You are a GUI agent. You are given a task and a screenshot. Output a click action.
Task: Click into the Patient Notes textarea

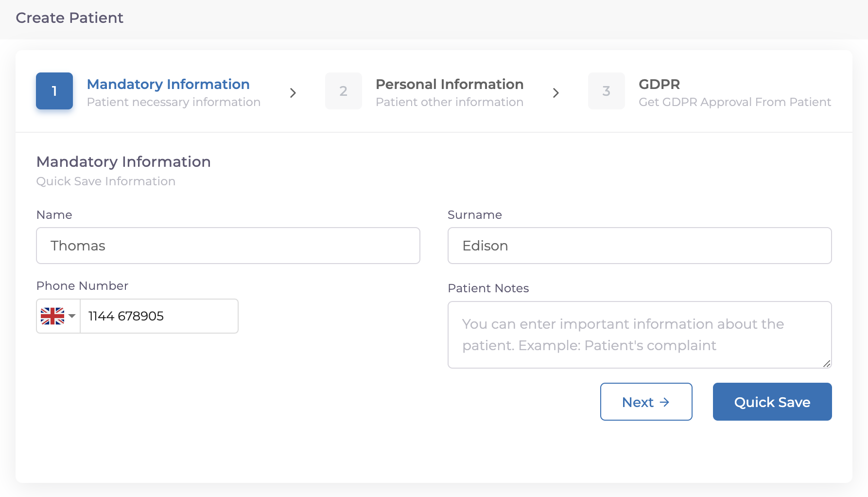coord(639,335)
